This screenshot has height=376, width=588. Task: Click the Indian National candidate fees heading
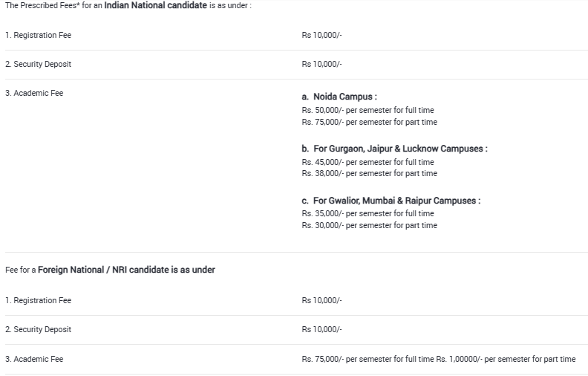tap(128, 6)
